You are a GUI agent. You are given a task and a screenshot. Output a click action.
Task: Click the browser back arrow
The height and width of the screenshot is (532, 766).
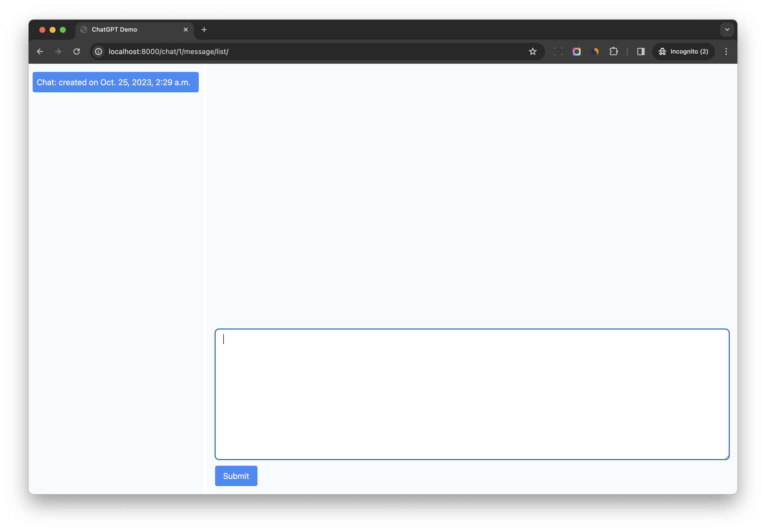pyautogui.click(x=40, y=52)
